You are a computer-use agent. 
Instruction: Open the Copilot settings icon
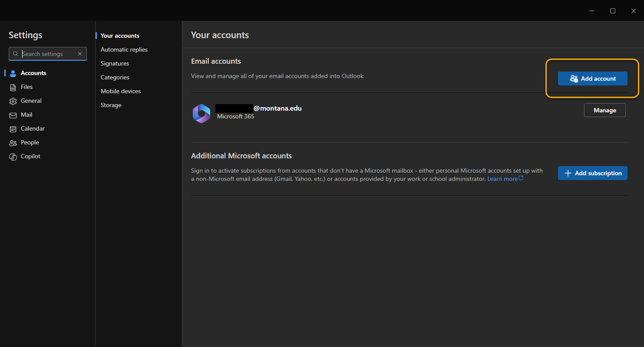(x=13, y=156)
